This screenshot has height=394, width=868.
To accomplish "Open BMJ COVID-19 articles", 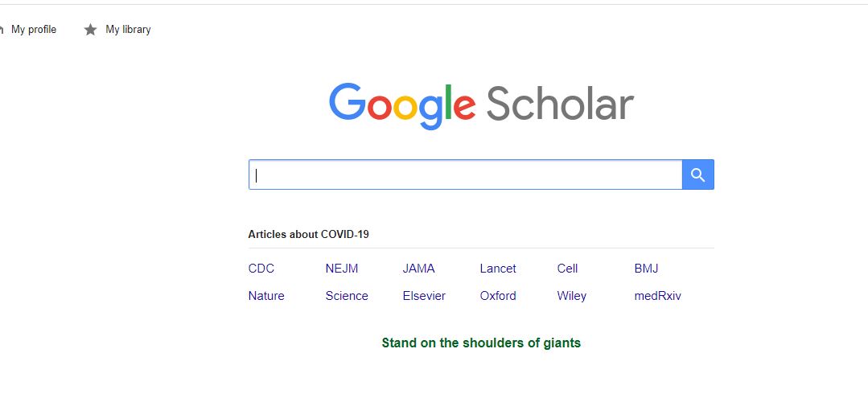I will tap(646, 269).
